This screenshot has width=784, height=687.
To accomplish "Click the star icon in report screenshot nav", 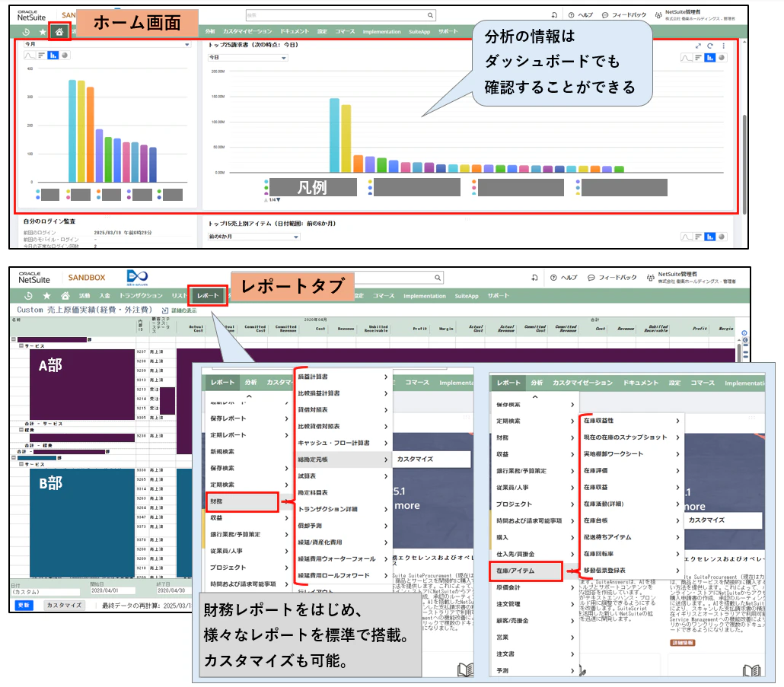I will point(47,296).
